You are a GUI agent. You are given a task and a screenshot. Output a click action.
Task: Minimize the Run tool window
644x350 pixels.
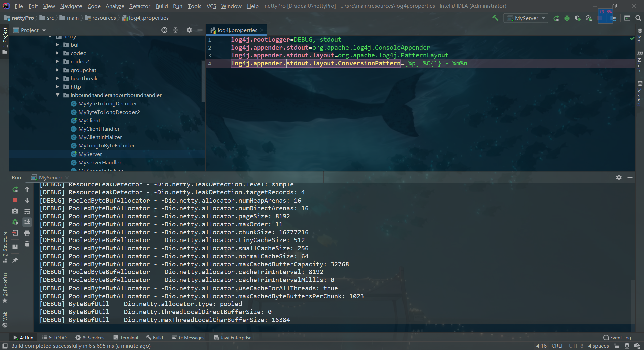(630, 177)
